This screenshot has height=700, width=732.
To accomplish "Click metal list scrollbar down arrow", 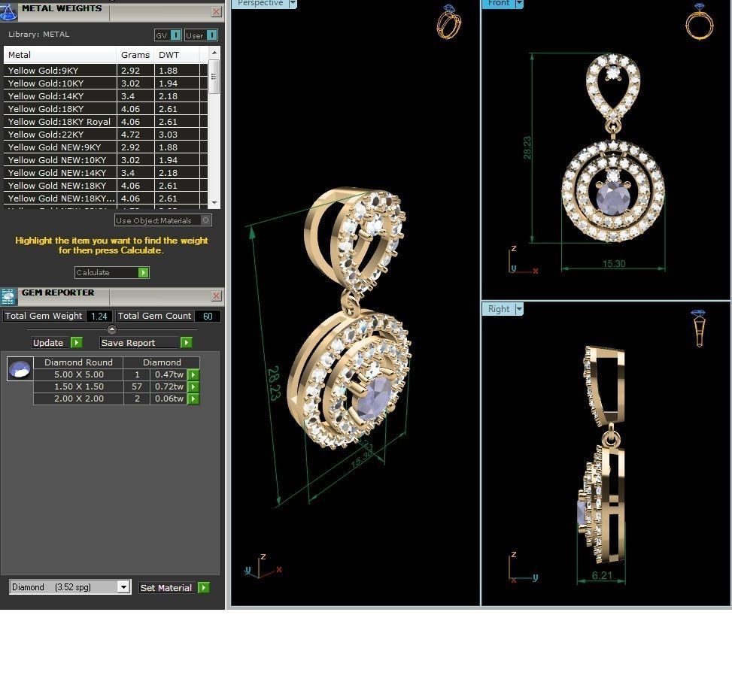I will 214,203.
